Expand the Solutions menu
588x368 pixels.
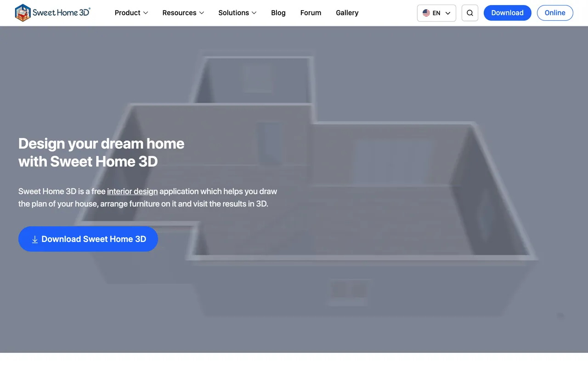237,13
